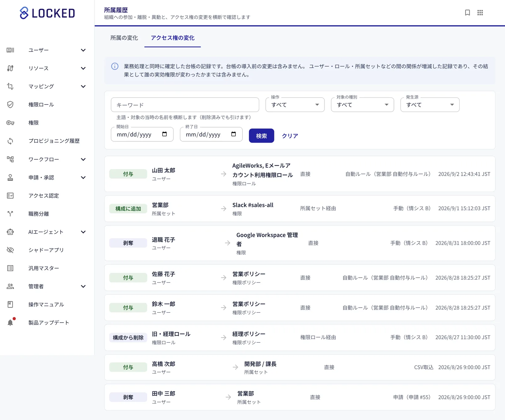Click the 開始日 date field
This screenshot has height=420, width=505.
[142, 134]
